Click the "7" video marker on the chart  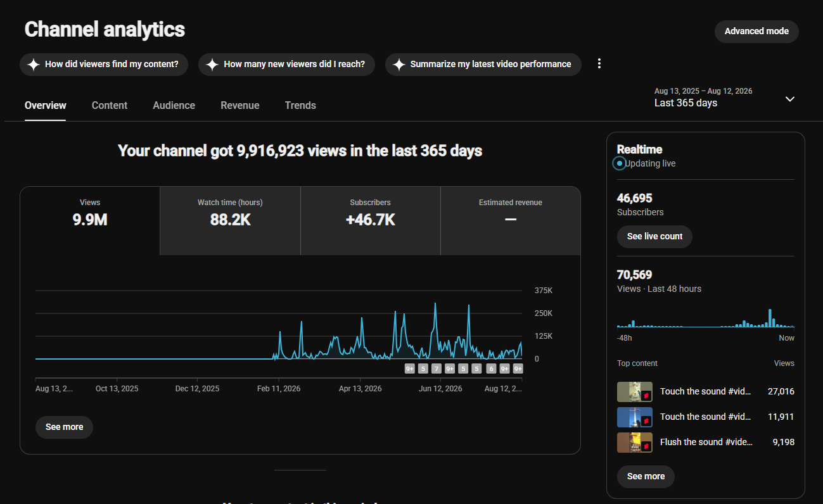point(436,369)
